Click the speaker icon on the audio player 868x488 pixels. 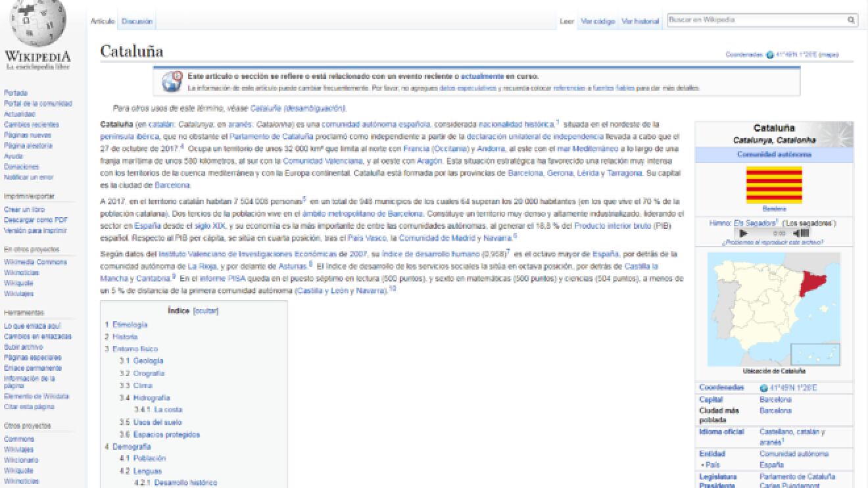[798, 232]
